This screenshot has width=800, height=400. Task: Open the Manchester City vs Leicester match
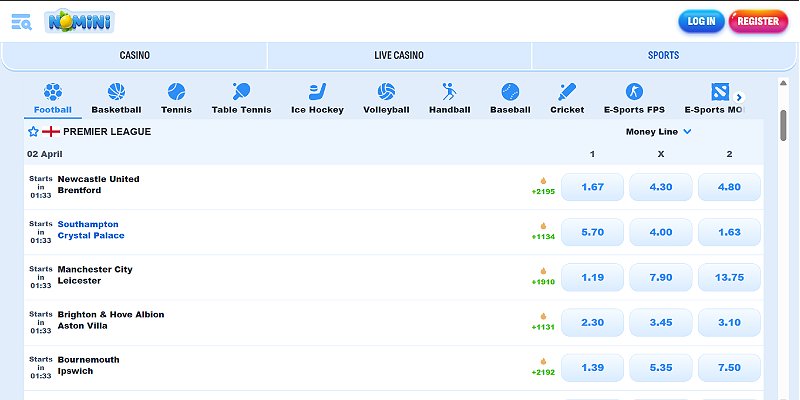point(95,275)
